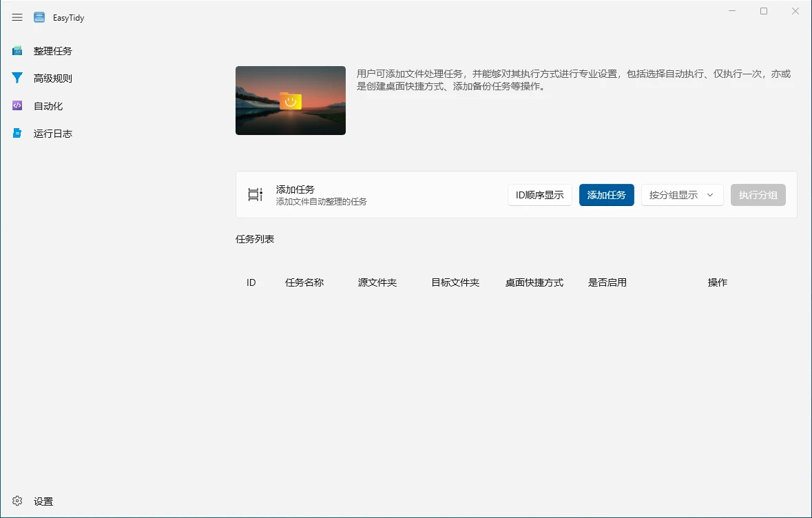Maximize the EasyTidy window
The height and width of the screenshot is (518, 812).
pos(764,11)
